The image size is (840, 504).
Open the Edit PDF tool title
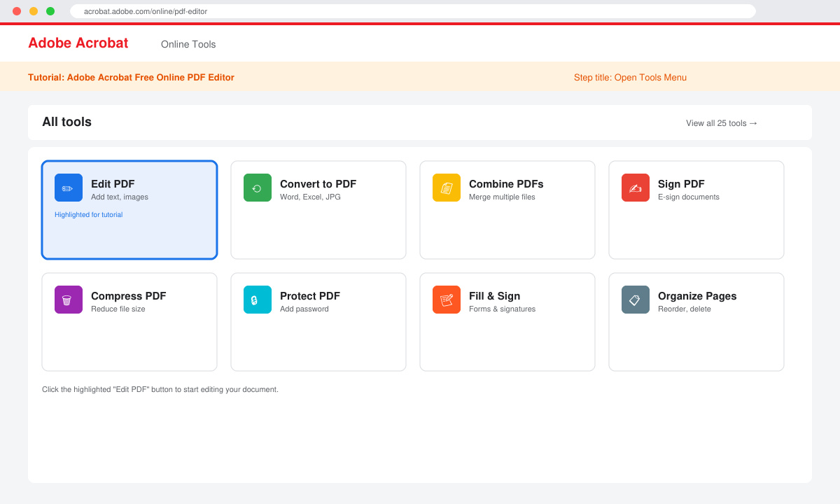(x=113, y=184)
